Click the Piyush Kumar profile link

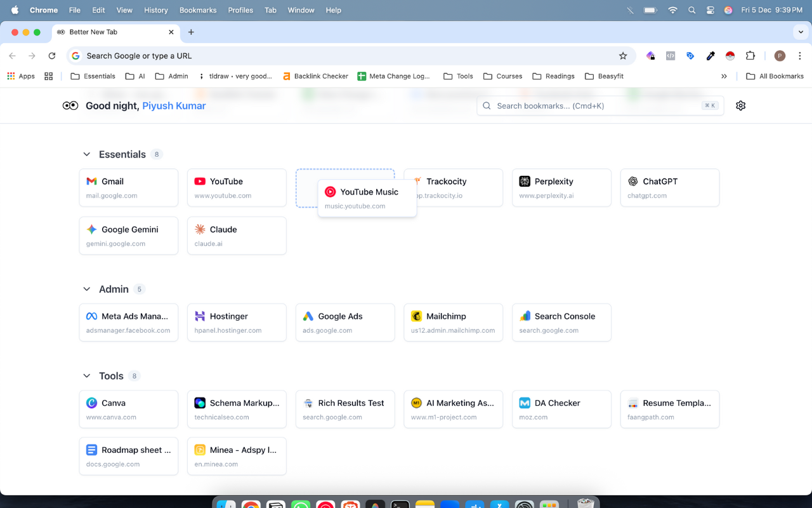pos(174,105)
